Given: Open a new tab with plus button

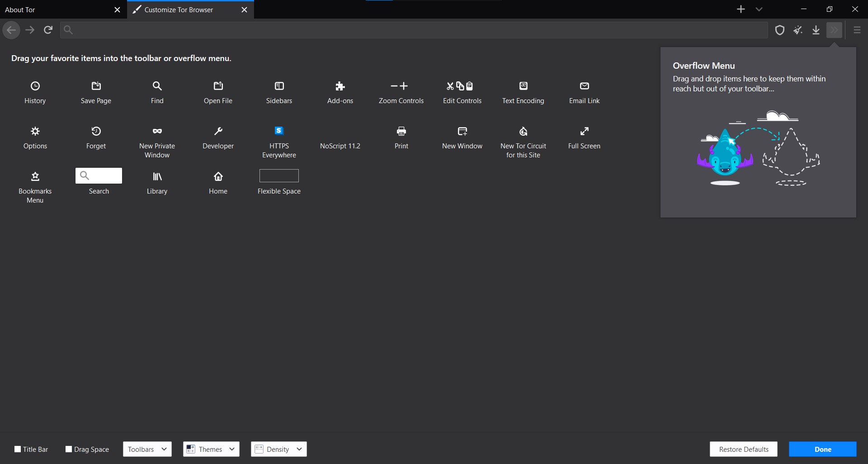Looking at the screenshot, I should click(741, 9).
